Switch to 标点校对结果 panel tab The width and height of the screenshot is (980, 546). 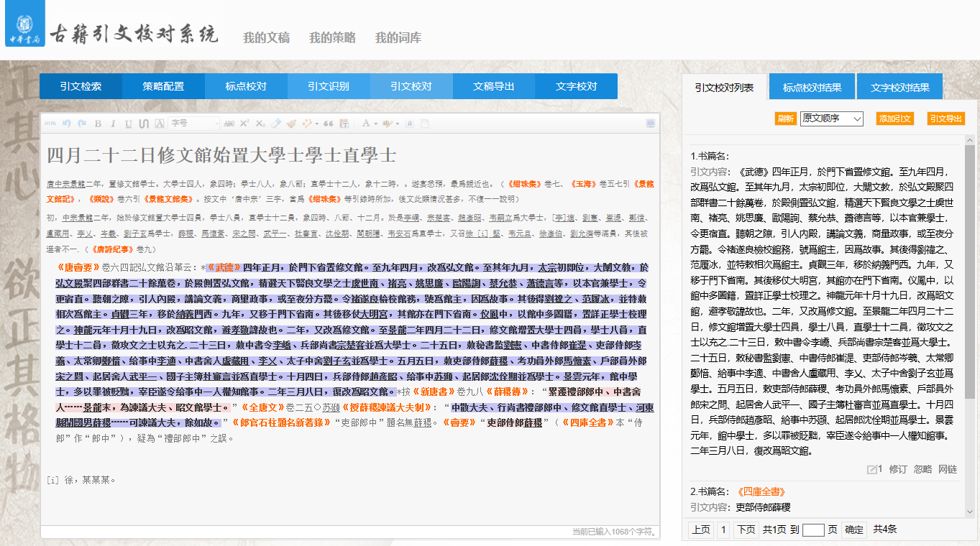click(x=812, y=88)
